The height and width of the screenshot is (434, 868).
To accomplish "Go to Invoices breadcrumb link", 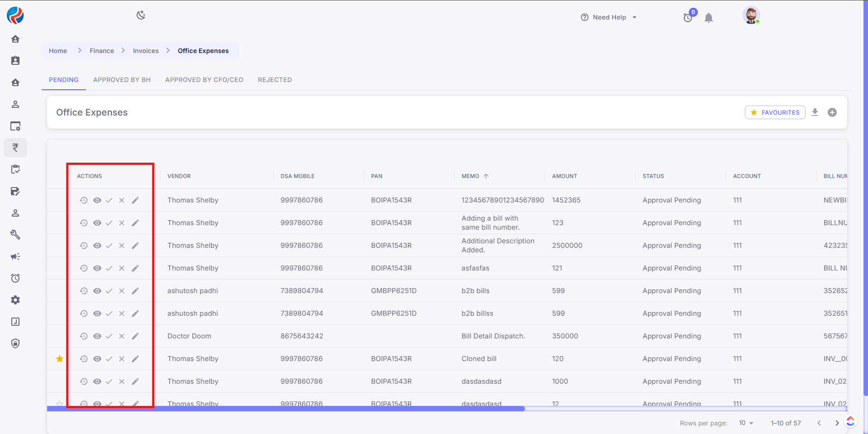I will (x=146, y=51).
